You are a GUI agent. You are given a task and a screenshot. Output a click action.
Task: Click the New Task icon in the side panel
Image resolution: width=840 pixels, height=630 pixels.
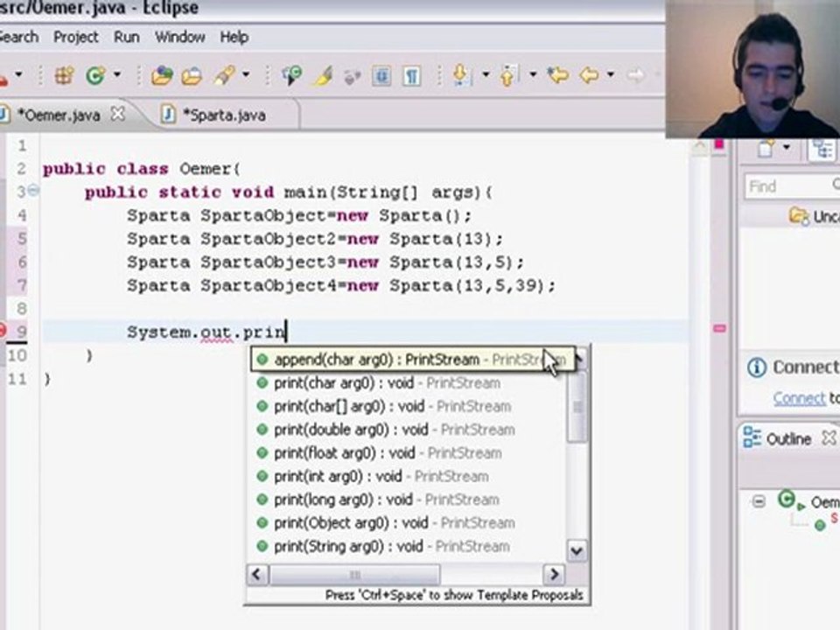pos(766,147)
